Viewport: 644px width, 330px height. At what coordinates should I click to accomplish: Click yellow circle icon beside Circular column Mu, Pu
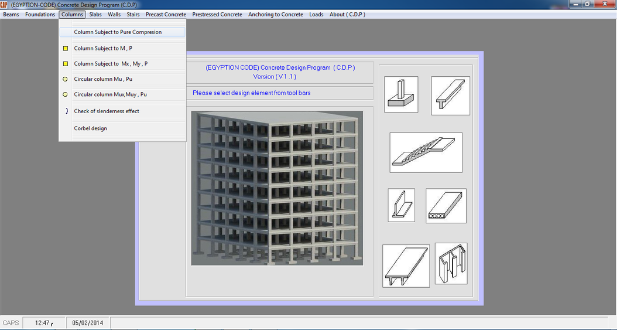(x=66, y=79)
